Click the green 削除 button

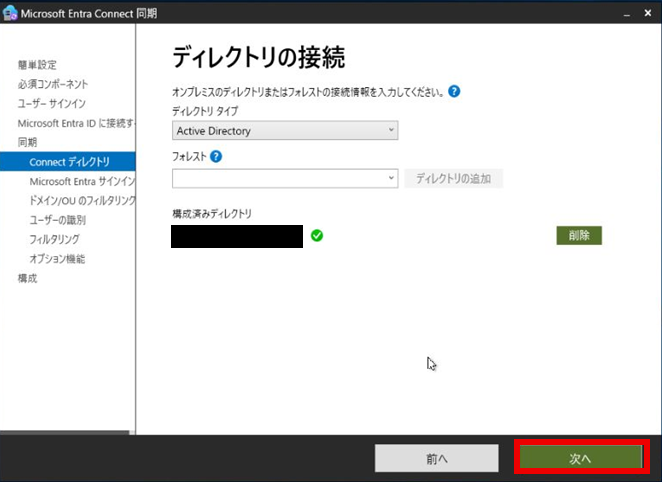point(579,235)
